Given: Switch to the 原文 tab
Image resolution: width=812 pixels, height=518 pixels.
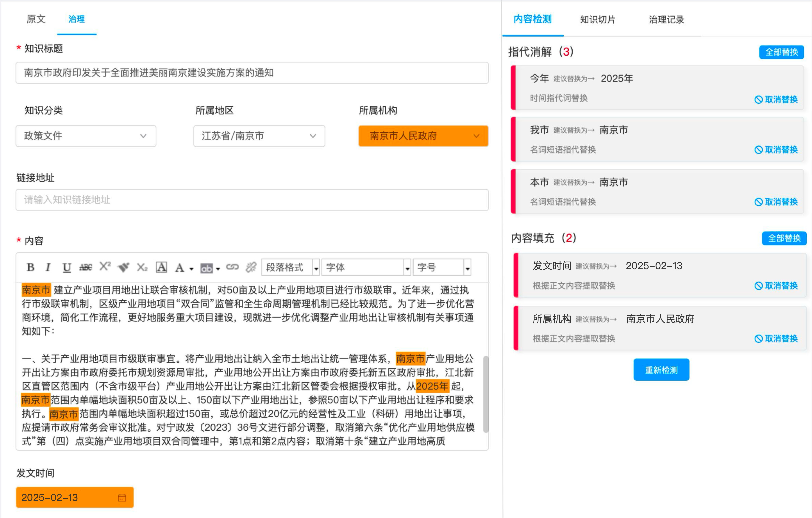Looking at the screenshot, I should [x=36, y=19].
